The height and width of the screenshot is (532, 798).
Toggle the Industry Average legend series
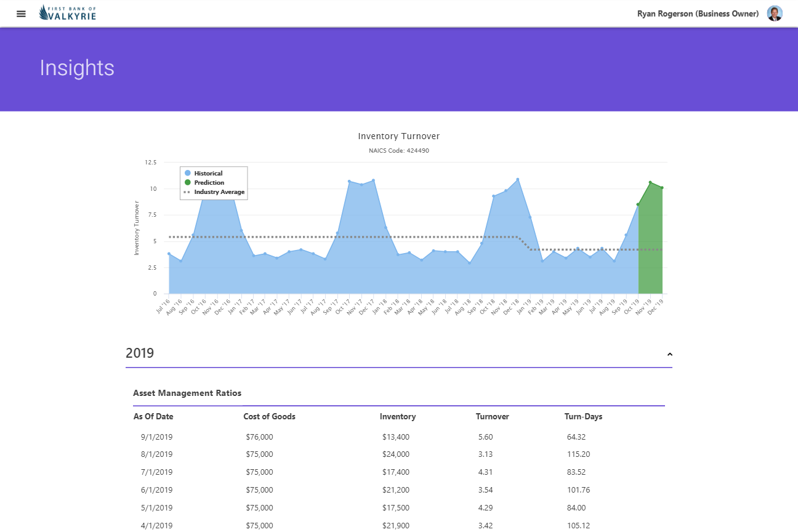tap(215, 192)
